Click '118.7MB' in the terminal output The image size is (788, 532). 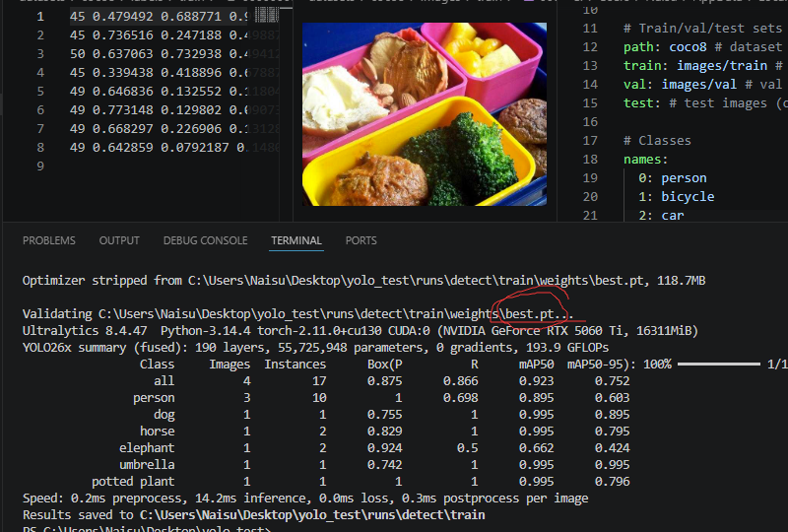(681, 281)
